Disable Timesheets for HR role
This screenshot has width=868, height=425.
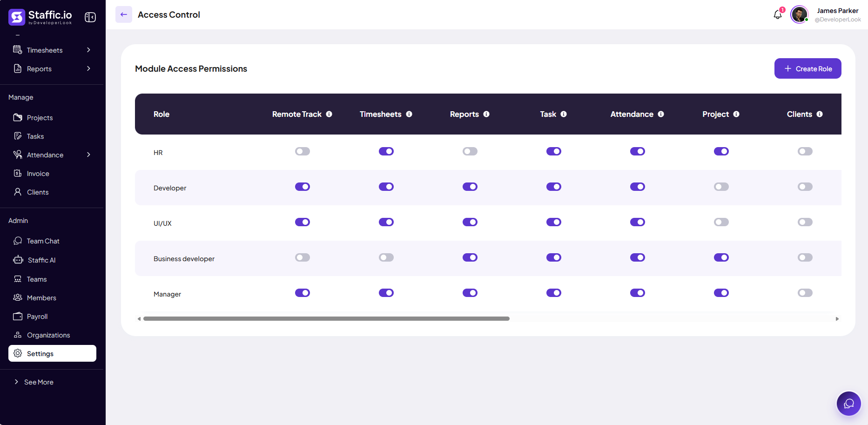[x=386, y=151]
